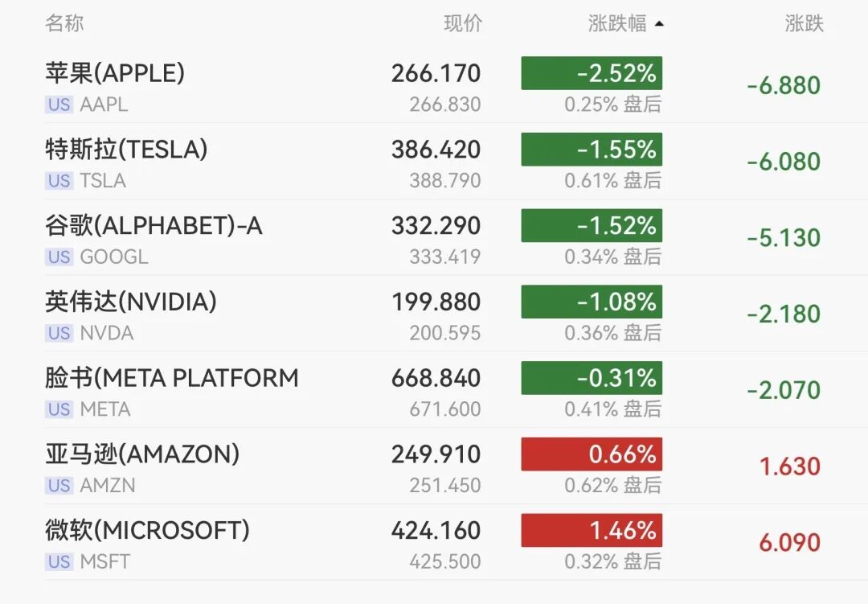The width and height of the screenshot is (868, 604).
Task: Open the 特斯拉(TESLA) stock details
Action: [126, 150]
